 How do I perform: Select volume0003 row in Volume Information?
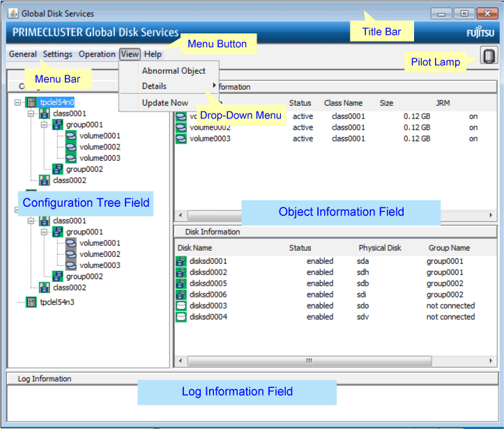335,139
